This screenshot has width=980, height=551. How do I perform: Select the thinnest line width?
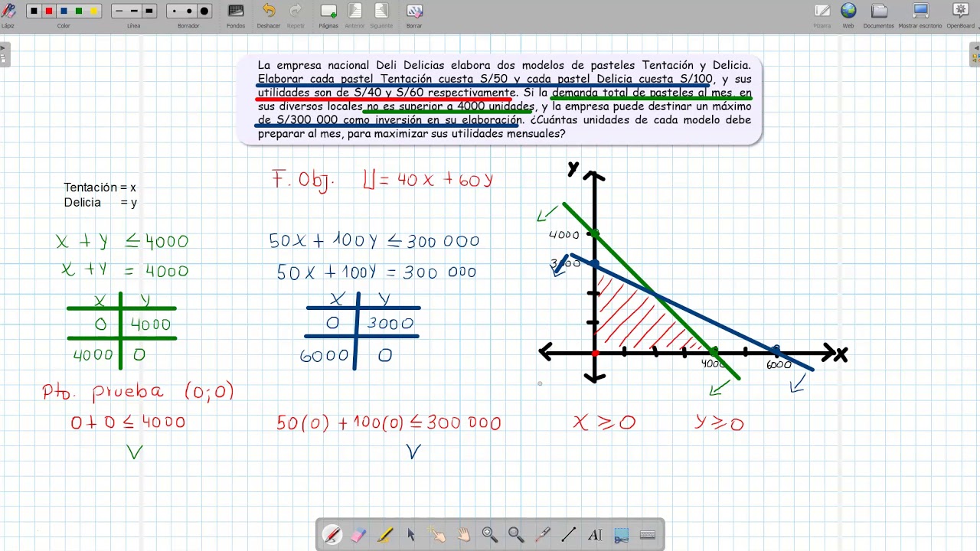click(119, 11)
